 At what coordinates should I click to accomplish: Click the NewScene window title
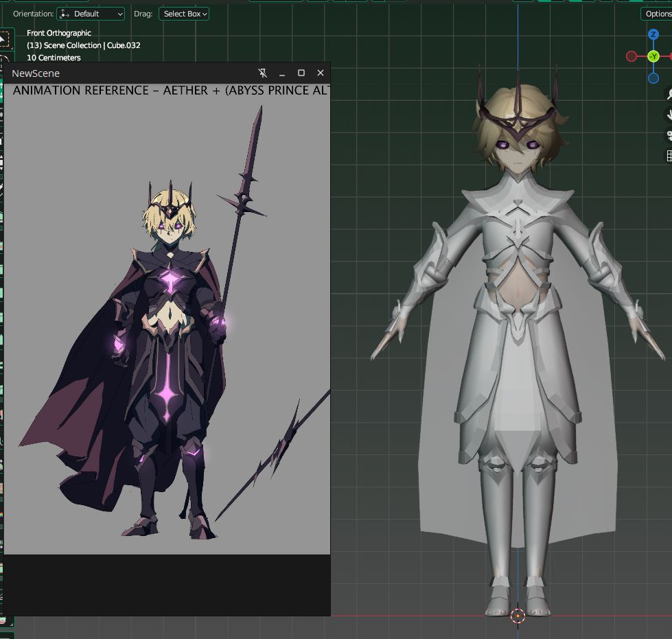click(x=36, y=73)
